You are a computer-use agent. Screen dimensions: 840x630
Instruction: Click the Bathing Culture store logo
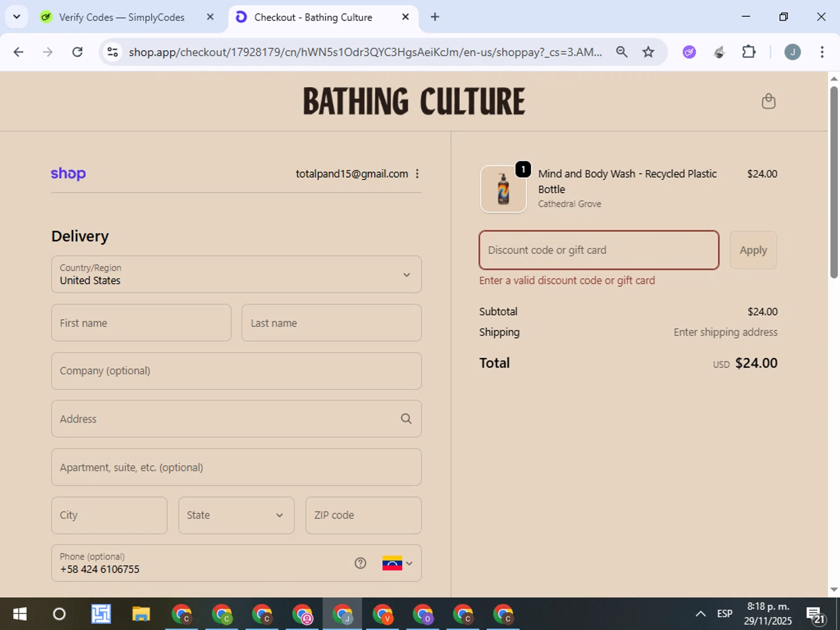(x=414, y=101)
